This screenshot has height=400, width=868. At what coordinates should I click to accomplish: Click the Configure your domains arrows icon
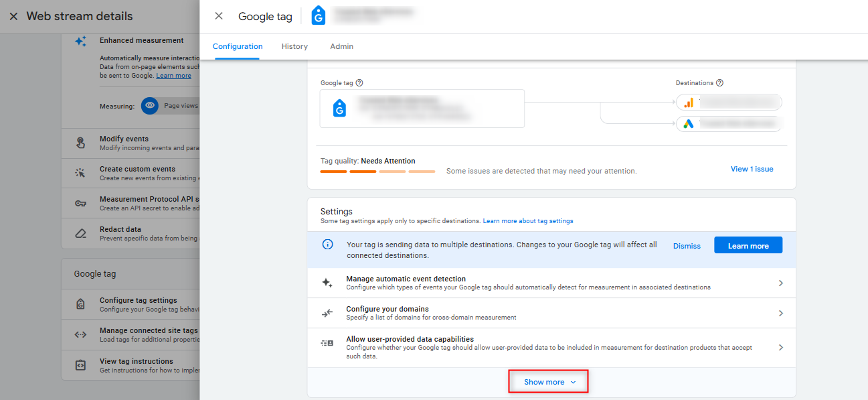point(327,313)
